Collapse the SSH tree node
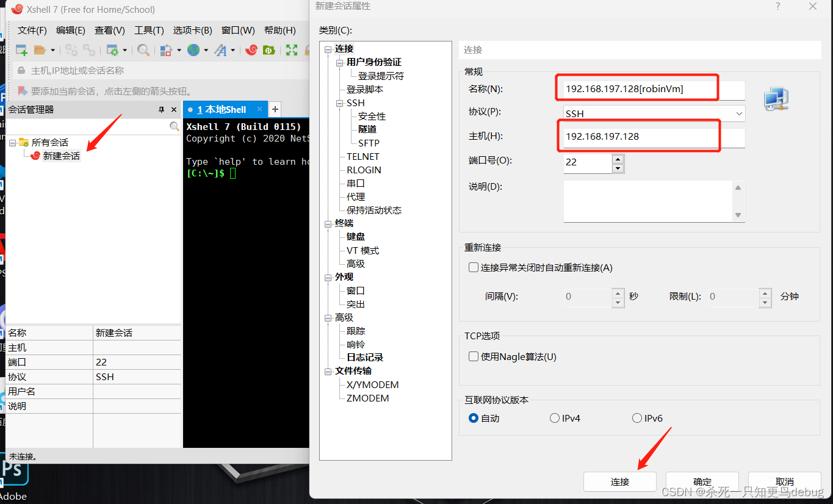 (x=340, y=103)
